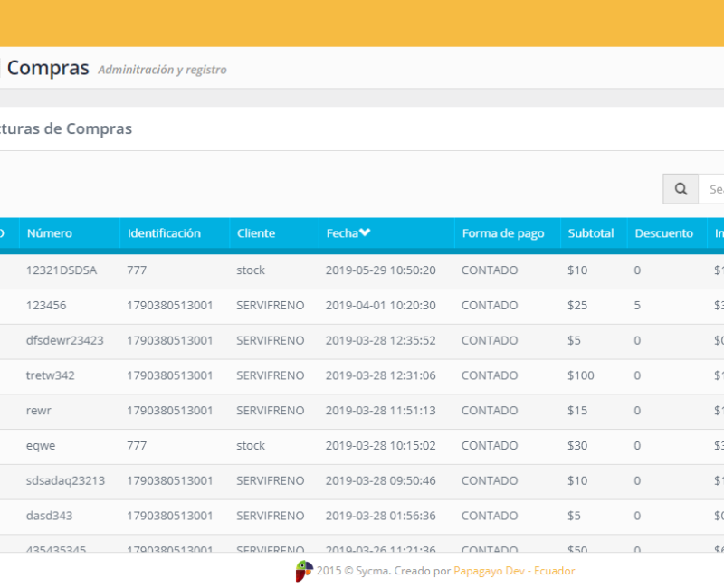
Task: Sort the table by the Número column
Action: (48, 232)
